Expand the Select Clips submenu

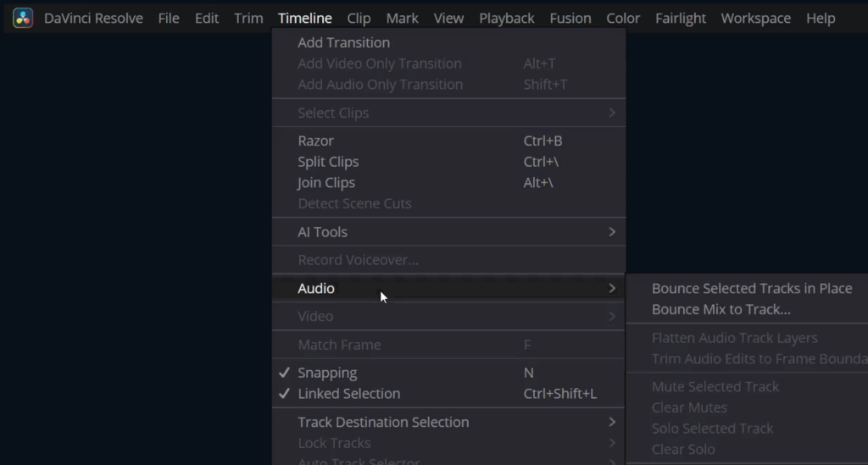[449, 113]
